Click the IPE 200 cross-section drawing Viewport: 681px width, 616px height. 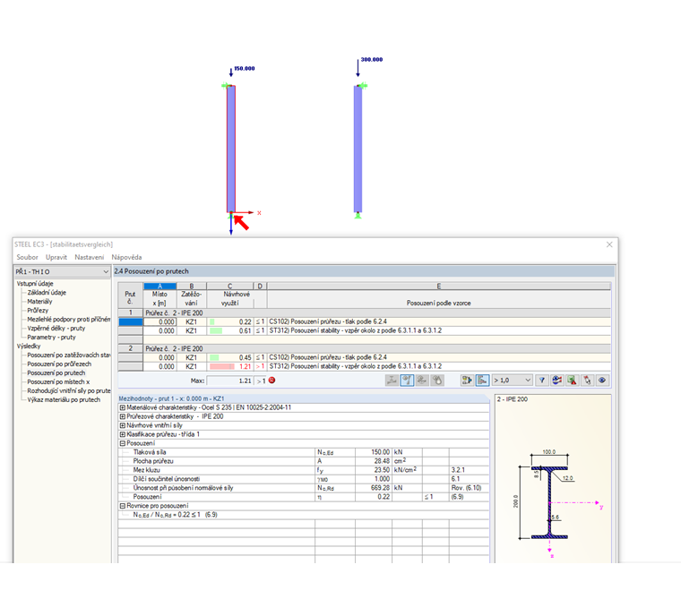pos(549,502)
